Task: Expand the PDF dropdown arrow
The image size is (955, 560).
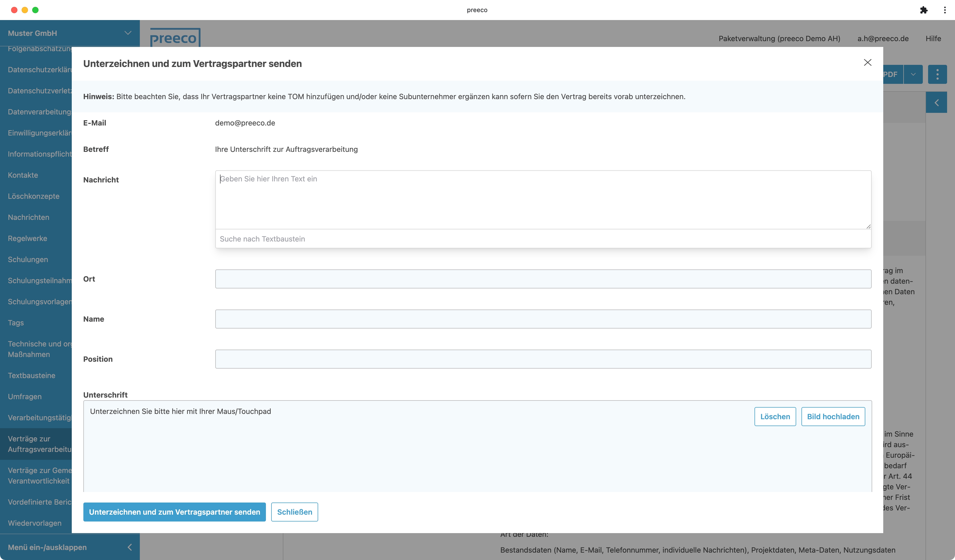Action: click(913, 74)
